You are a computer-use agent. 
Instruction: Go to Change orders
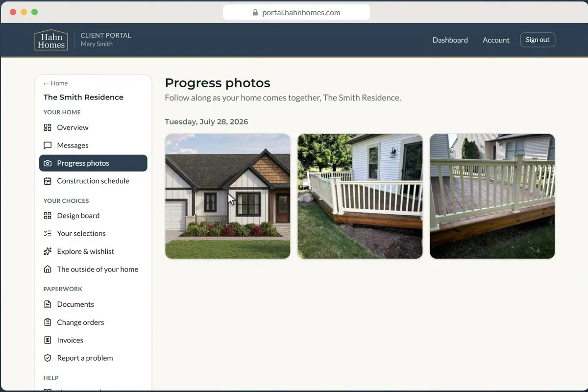pos(93,322)
